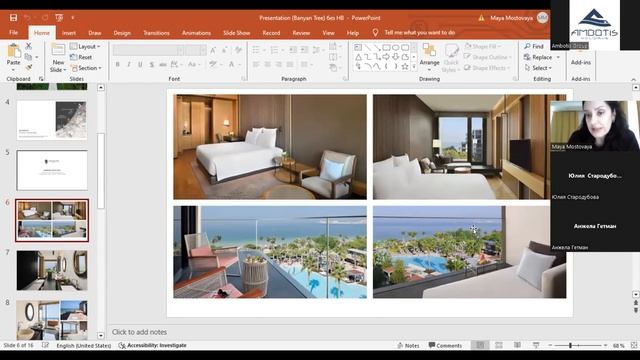Open the Select dropdown in Editing
The height and width of the screenshot is (360, 640).
point(538,68)
